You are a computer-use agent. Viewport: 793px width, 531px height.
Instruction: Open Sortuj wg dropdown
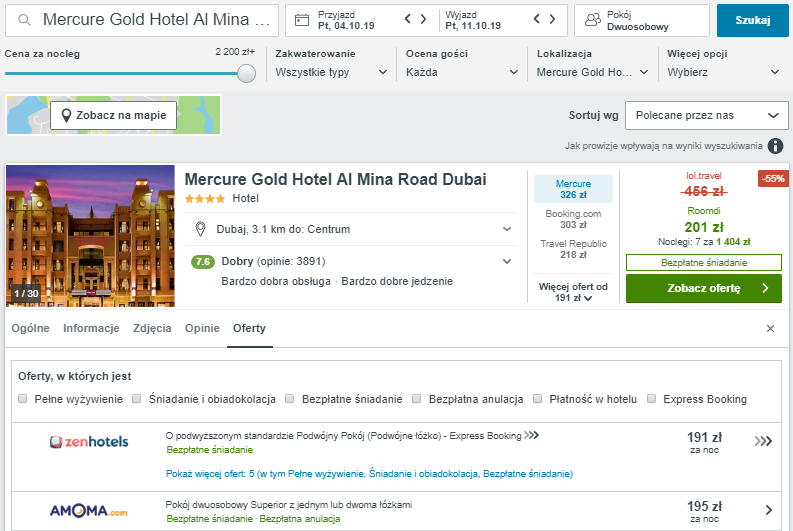point(707,116)
